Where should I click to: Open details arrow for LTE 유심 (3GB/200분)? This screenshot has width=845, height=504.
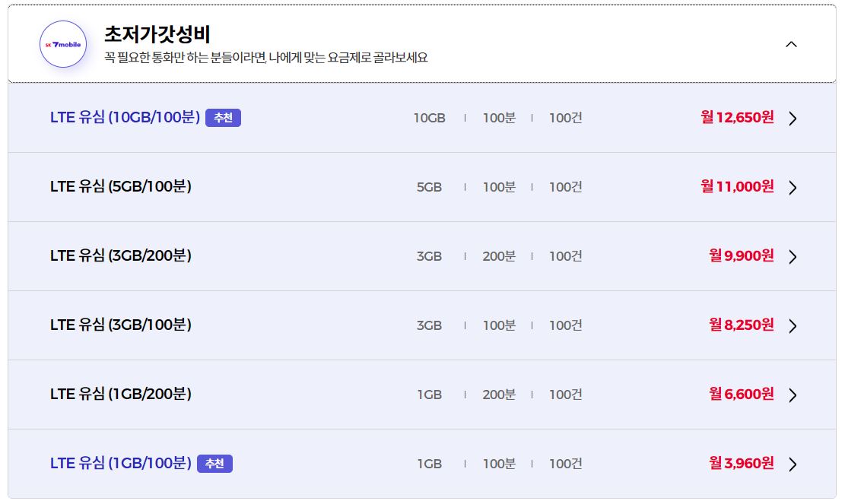click(793, 256)
